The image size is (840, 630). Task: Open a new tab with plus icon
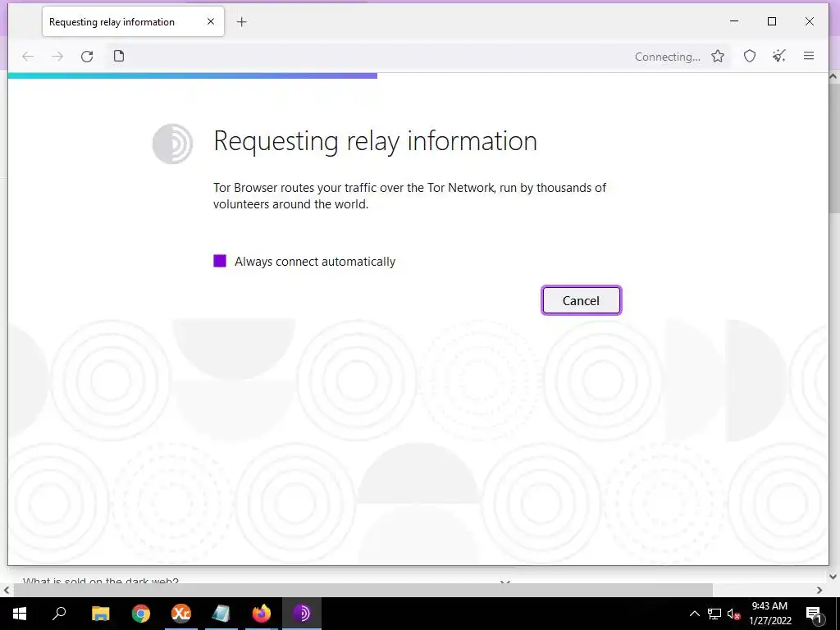click(242, 22)
